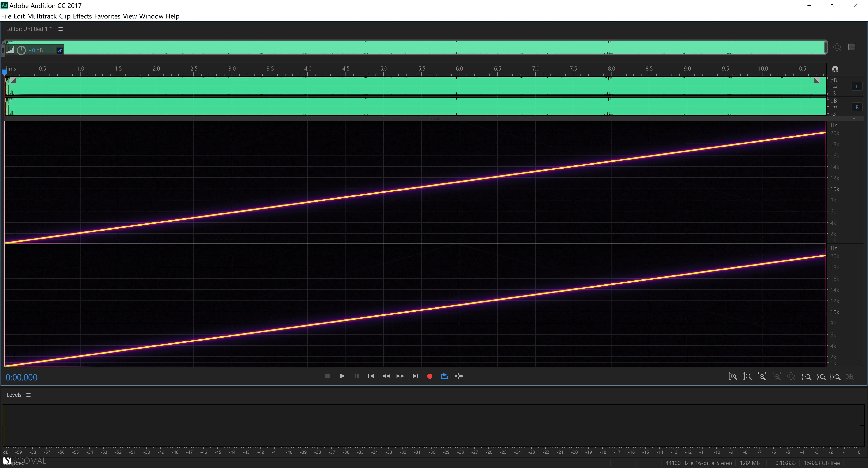
Task: Click the Fast Forward button
Action: tap(400, 376)
